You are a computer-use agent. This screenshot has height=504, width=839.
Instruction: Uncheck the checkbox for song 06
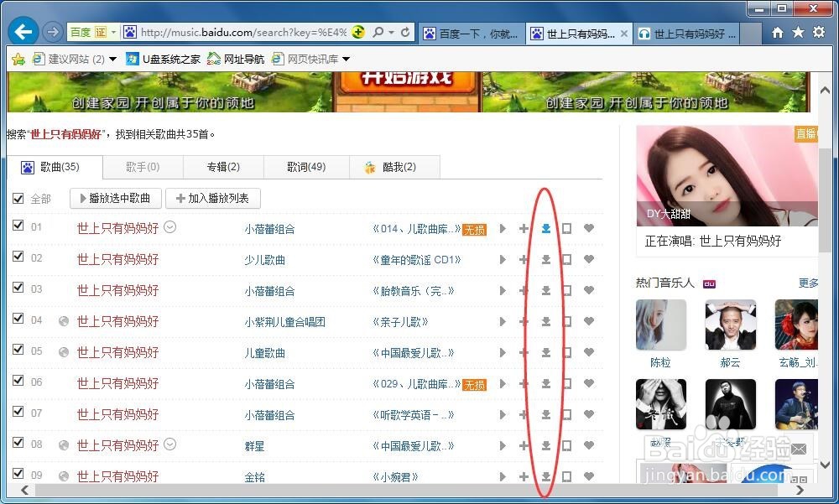(18, 381)
